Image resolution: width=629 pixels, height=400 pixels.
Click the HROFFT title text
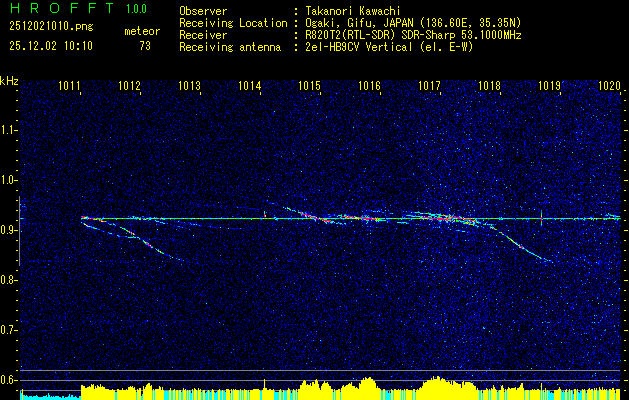coord(61,8)
